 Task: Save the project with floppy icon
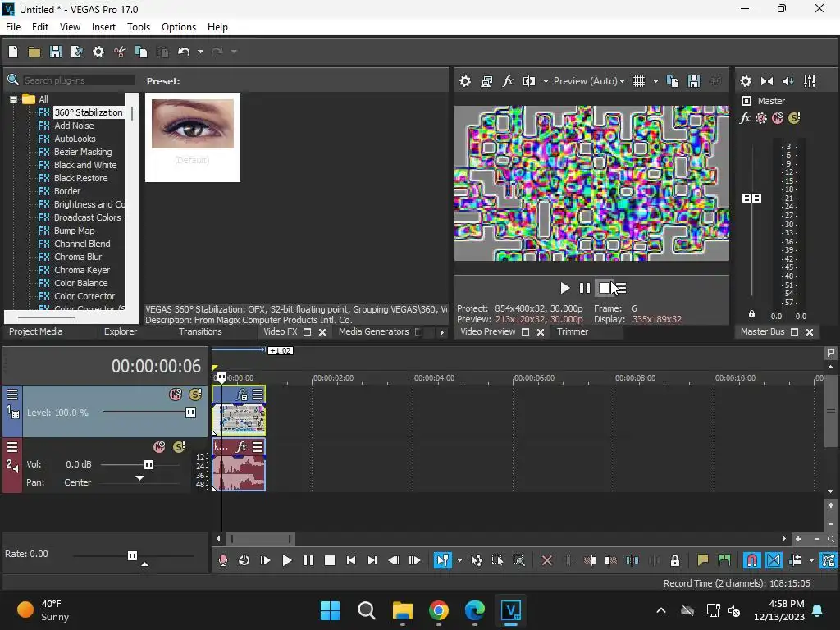coord(56,52)
